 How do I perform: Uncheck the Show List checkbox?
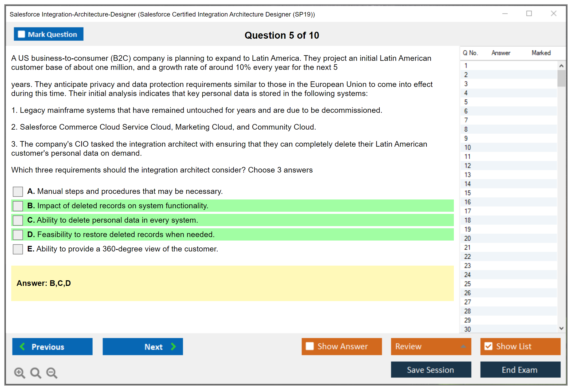pyautogui.click(x=488, y=346)
